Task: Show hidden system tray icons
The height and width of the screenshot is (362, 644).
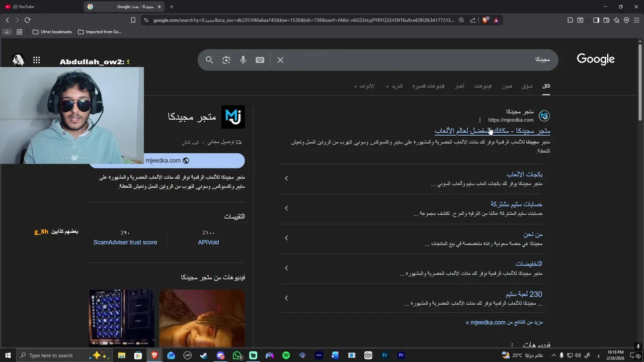Action: (x=554, y=355)
